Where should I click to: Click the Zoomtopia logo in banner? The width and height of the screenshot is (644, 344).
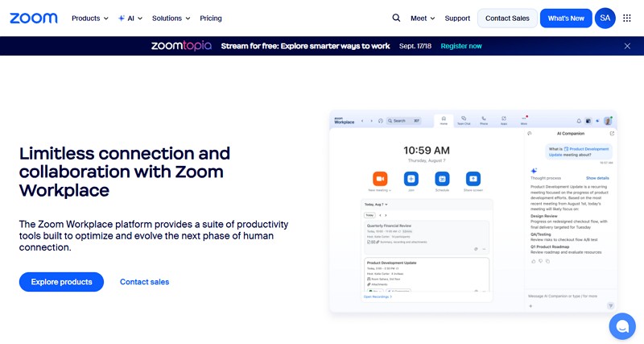coord(182,46)
